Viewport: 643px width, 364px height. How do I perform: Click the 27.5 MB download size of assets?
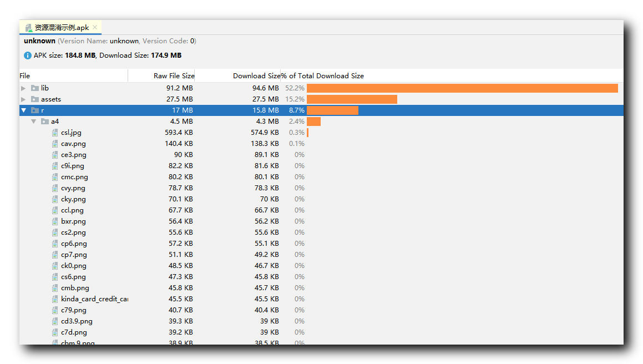(x=265, y=99)
